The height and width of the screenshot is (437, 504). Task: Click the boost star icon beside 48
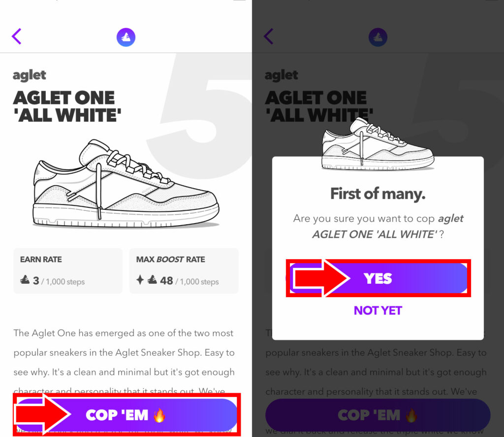point(140,280)
